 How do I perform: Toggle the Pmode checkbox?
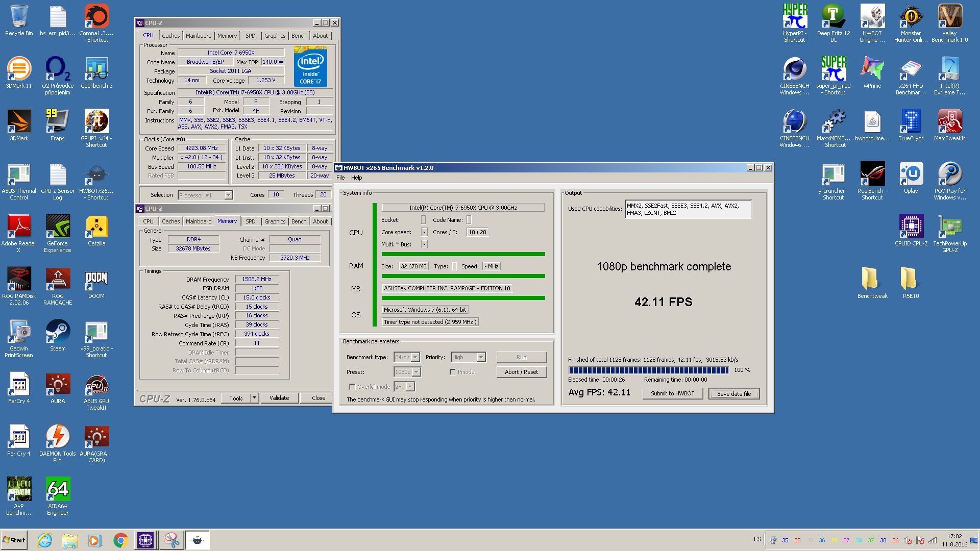pos(453,372)
